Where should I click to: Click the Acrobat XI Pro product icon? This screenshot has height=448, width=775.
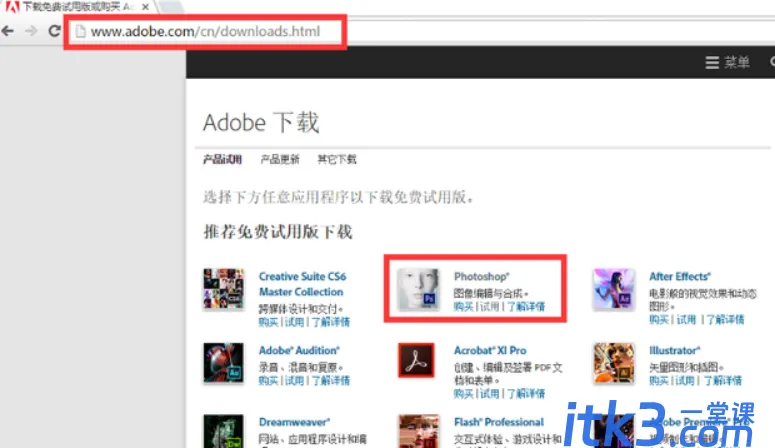(x=416, y=360)
